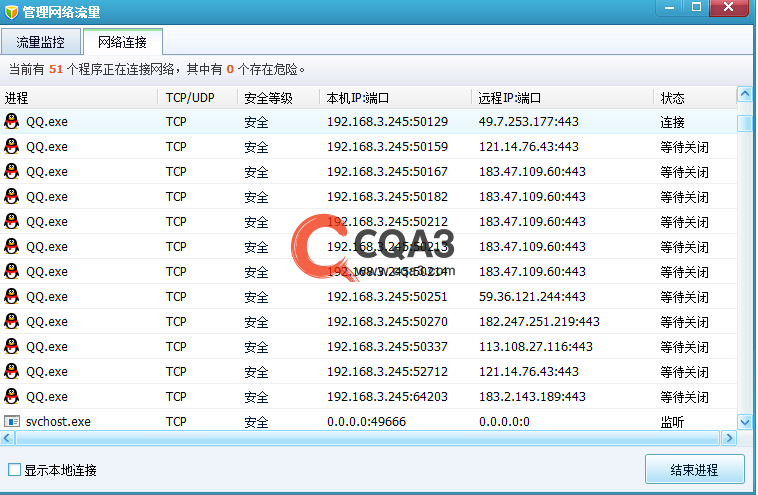Click remote address 0.0.0.0:0
Screen dimensions: 758x495
tap(504, 422)
